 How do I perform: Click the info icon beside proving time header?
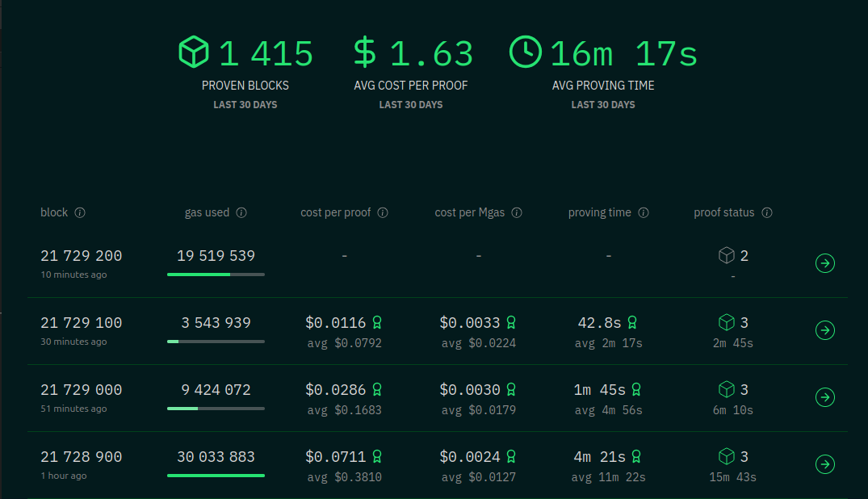pos(644,212)
